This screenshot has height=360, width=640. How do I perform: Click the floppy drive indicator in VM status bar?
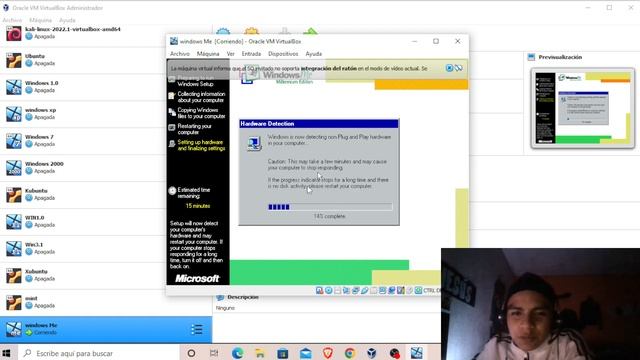[338, 290]
